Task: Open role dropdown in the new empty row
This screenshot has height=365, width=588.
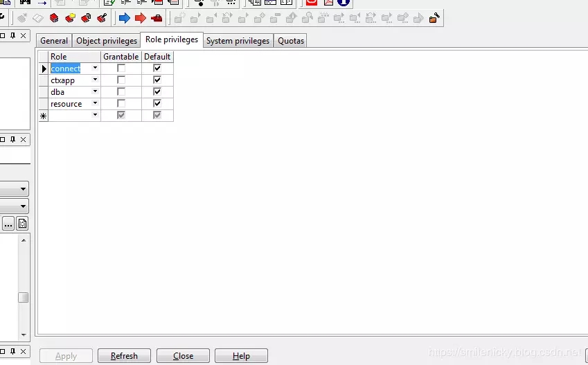Action: (x=95, y=116)
